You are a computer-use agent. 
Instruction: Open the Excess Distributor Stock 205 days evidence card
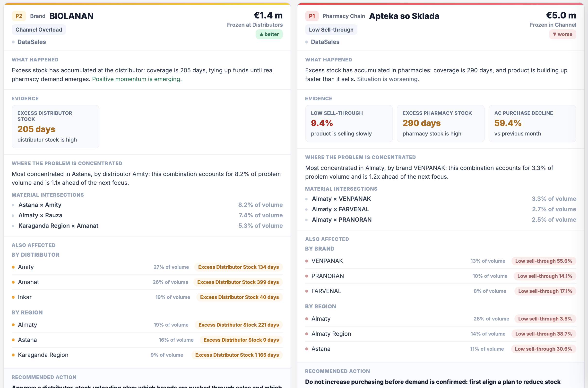tap(55, 127)
